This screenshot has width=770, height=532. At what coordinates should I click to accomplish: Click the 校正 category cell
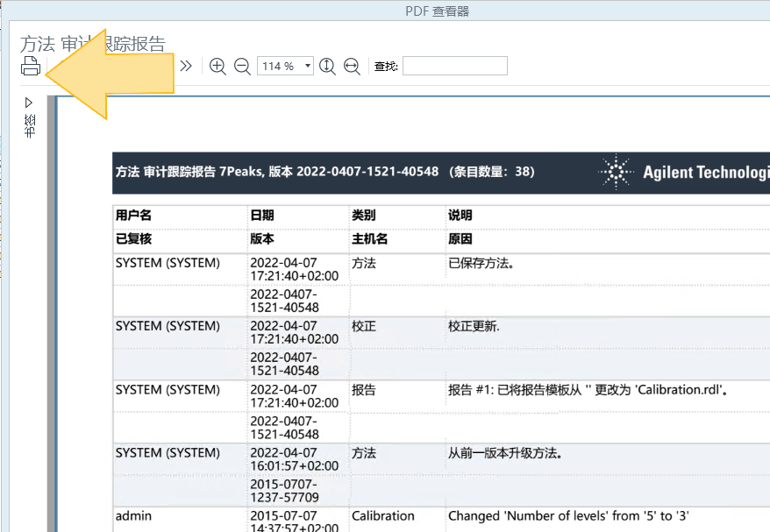(364, 326)
